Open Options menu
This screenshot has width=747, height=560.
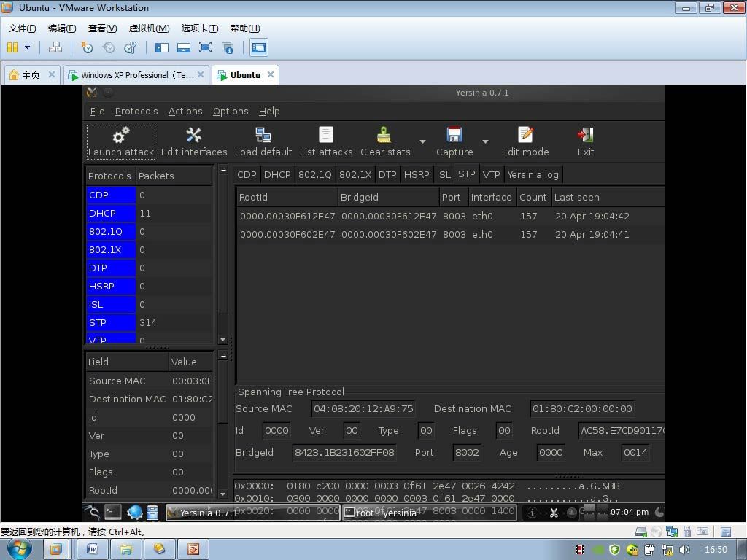pyautogui.click(x=231, y=111)
